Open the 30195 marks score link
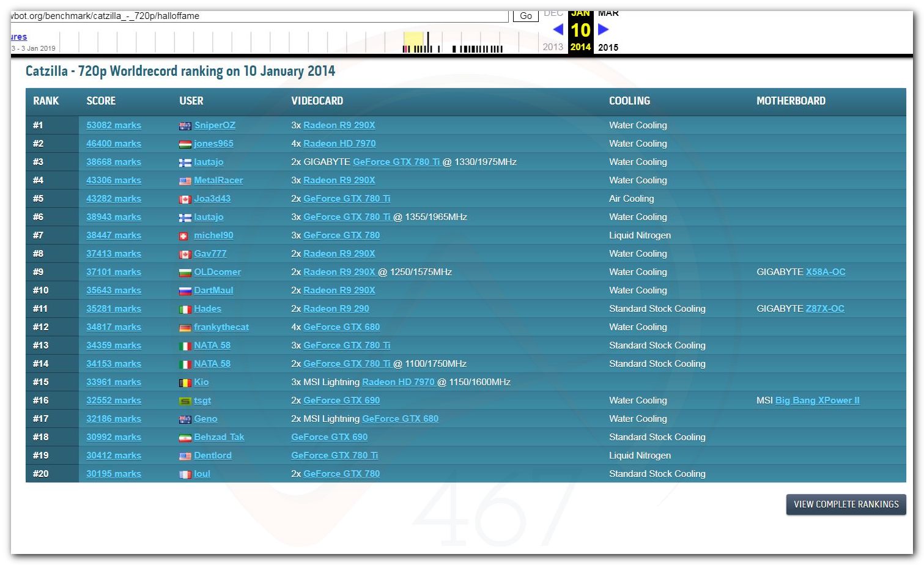924x565 pixels. (114, 474)
